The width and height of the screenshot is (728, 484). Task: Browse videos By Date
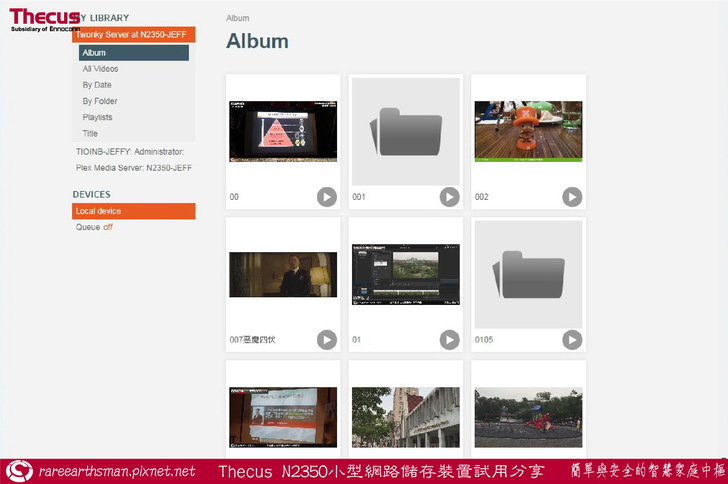[97, 85]
